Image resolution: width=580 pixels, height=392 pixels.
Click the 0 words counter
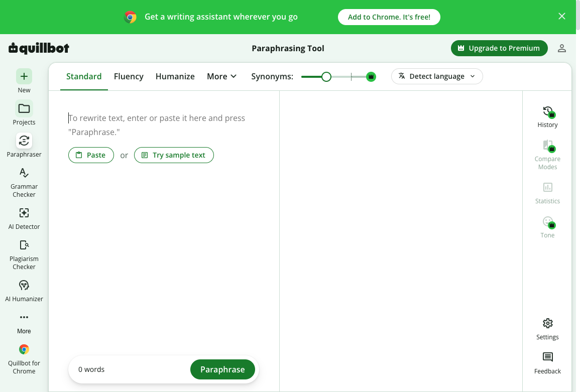pos(91,369)
